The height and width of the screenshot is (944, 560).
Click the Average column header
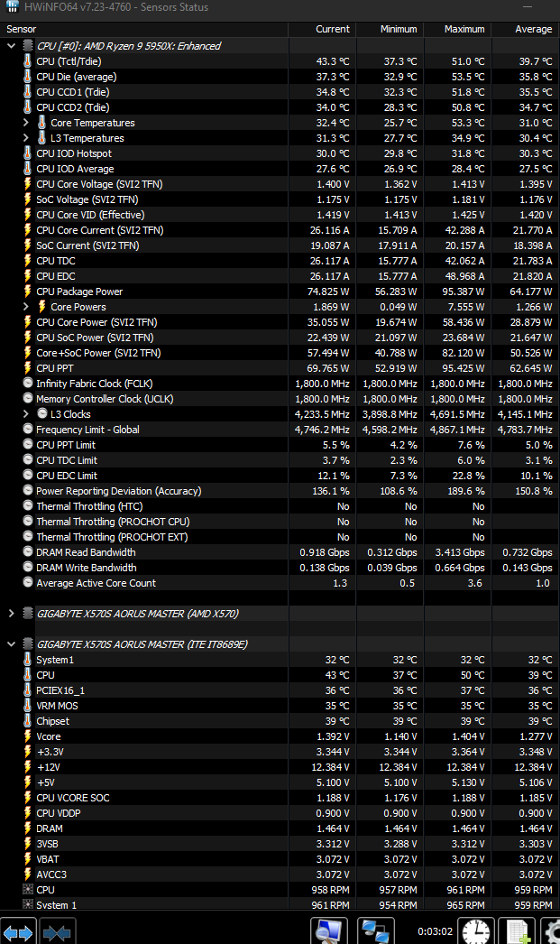click(x=526, y=29)
